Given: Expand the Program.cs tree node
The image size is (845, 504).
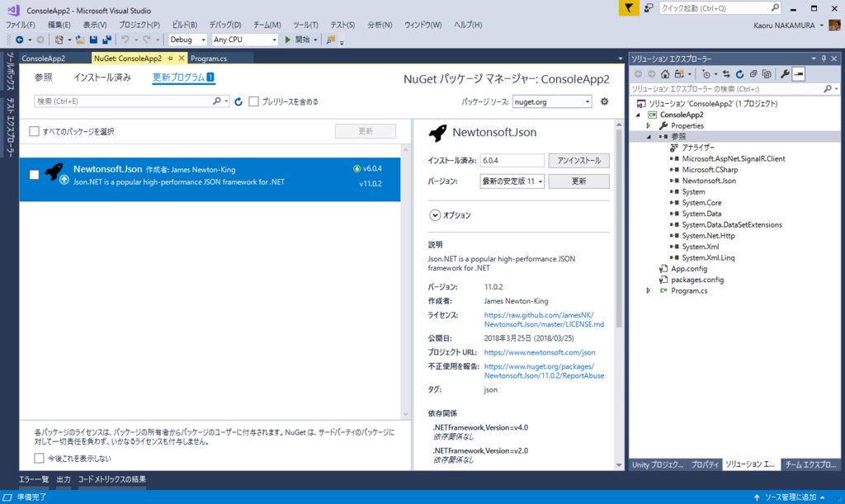Looking at the screenshot, I should point(649,290).
